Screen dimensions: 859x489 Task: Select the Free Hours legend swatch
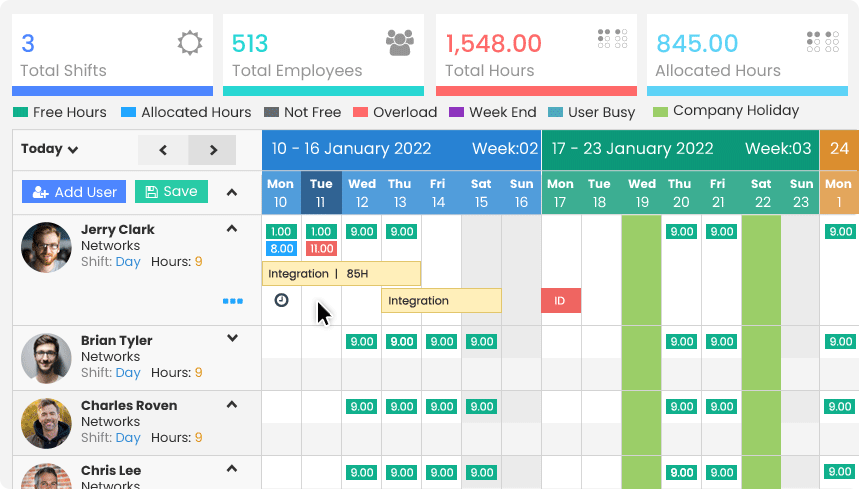click(x=20, y=112)
